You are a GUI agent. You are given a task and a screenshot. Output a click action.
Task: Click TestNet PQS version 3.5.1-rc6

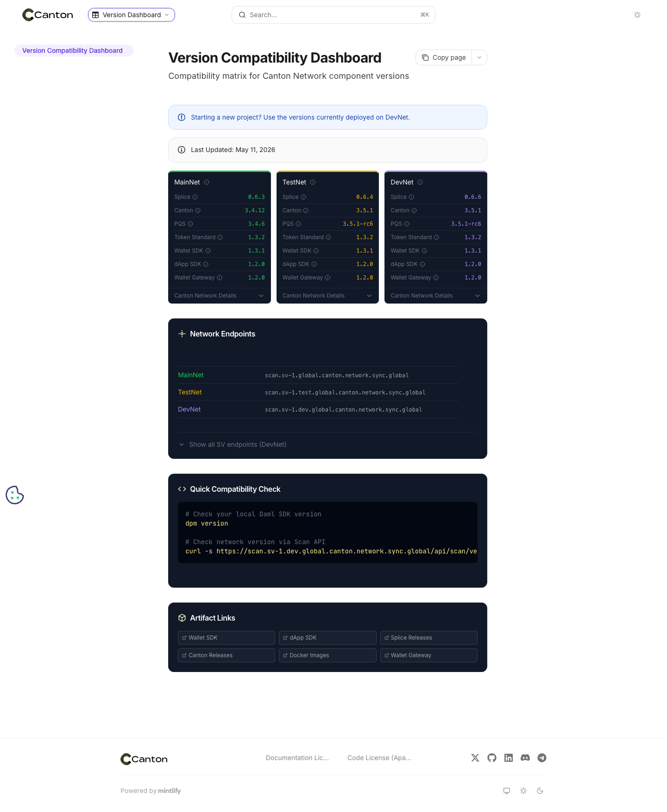pos(358,224)
